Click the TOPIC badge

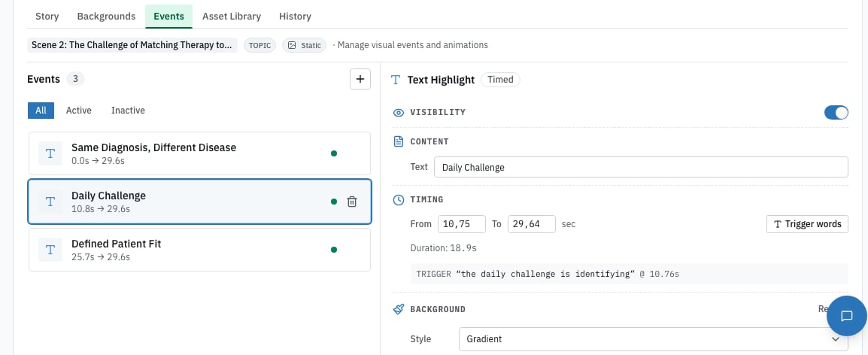coord(259,45)
